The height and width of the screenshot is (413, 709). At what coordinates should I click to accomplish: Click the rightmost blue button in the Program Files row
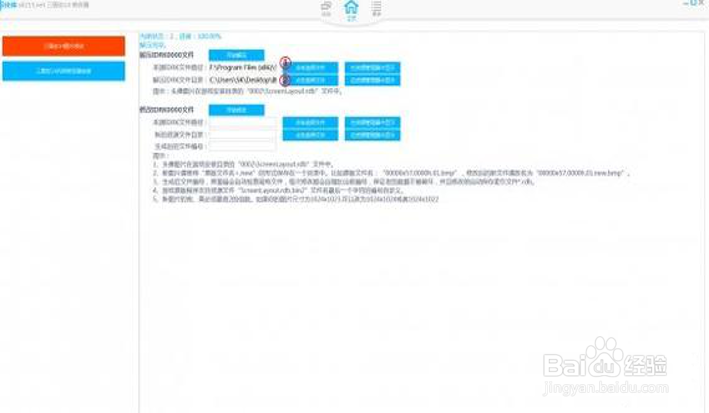click(373, 68)
